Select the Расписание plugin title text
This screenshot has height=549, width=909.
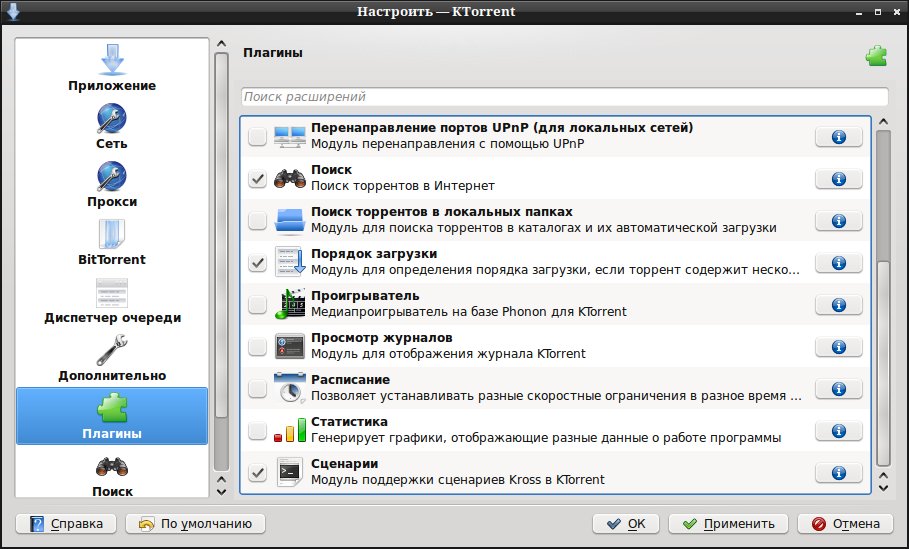(x=350, y=380)
